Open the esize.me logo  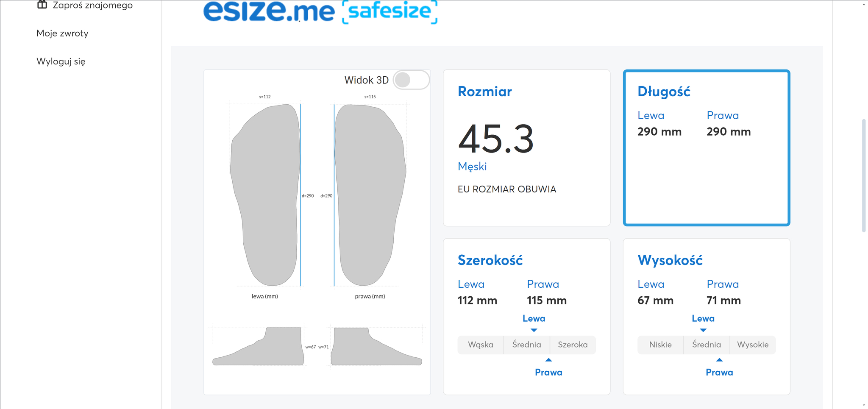point(269,11)
